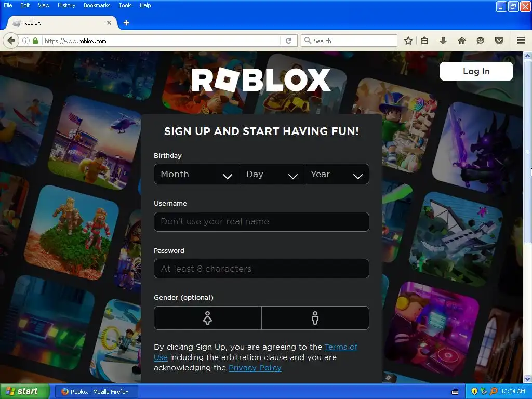Select the female gender icon
This screenshot has height=399, width=532.
208,318
